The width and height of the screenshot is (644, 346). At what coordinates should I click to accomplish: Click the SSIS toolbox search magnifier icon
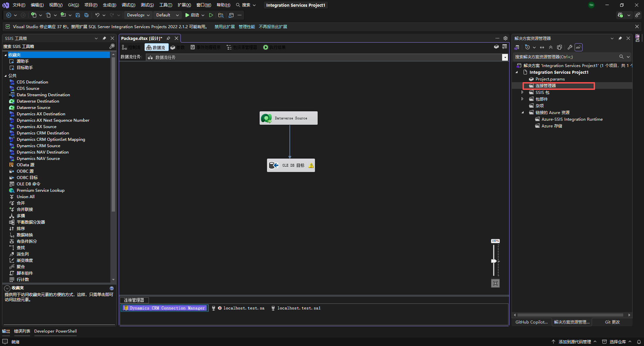[x=112, y=46]
